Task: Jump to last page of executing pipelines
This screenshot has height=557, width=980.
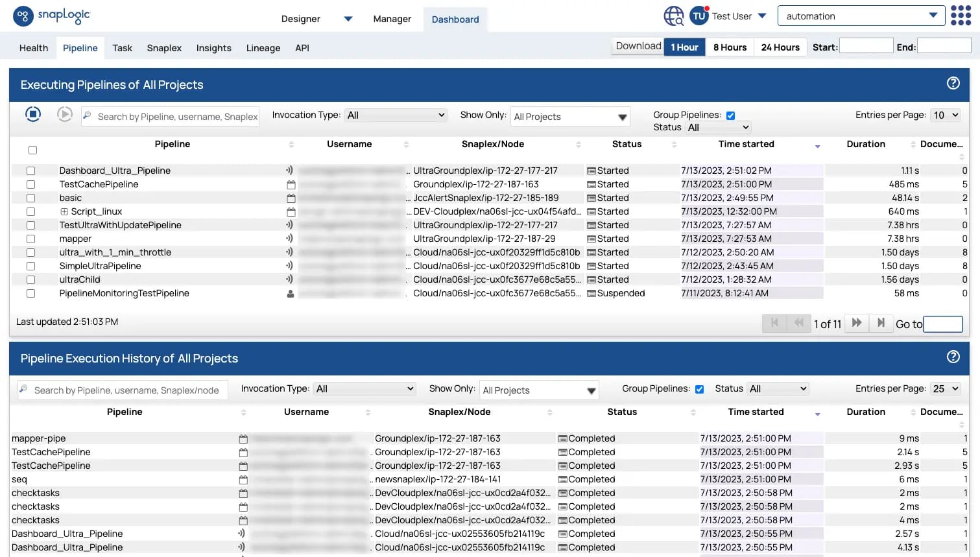Action: [881, 322]
